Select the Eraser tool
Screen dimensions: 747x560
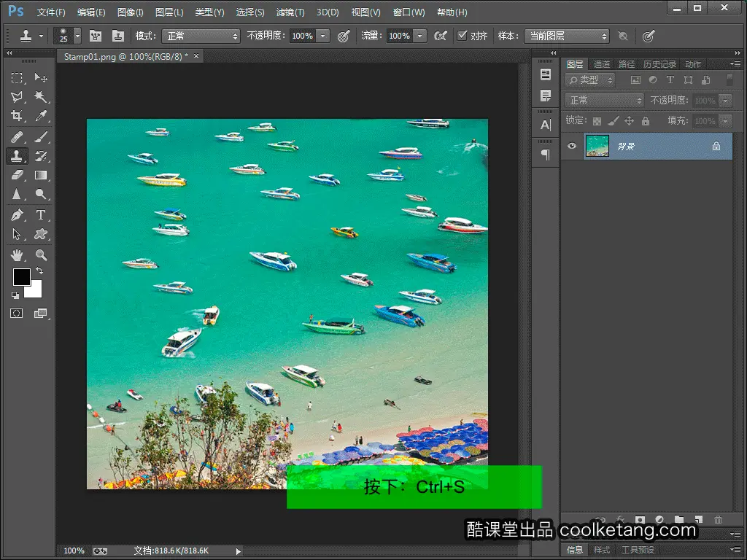(x=17, y=175)
